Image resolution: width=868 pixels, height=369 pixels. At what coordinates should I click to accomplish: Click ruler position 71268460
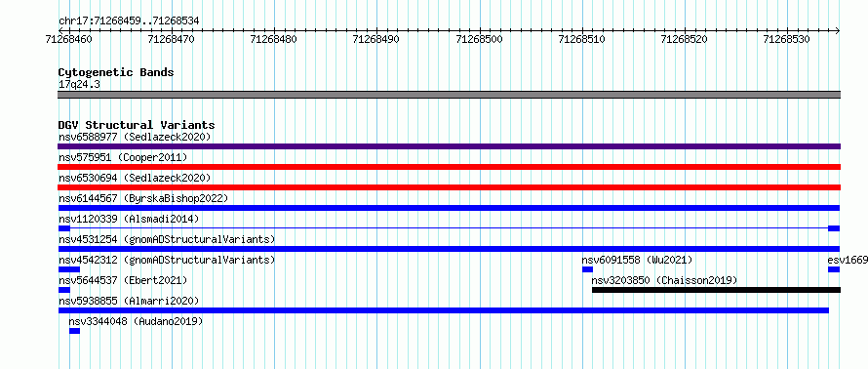[x=69, y=39]
